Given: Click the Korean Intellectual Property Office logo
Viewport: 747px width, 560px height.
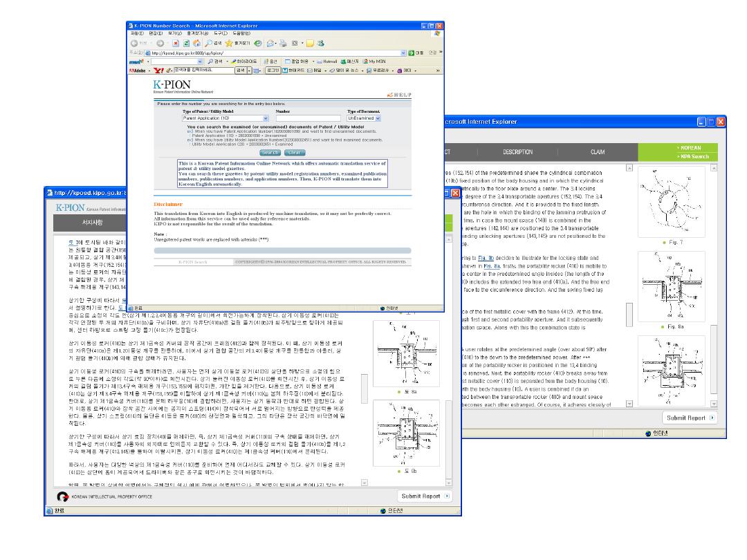Looking at the screenshot, I should click(x=62, y=496).
